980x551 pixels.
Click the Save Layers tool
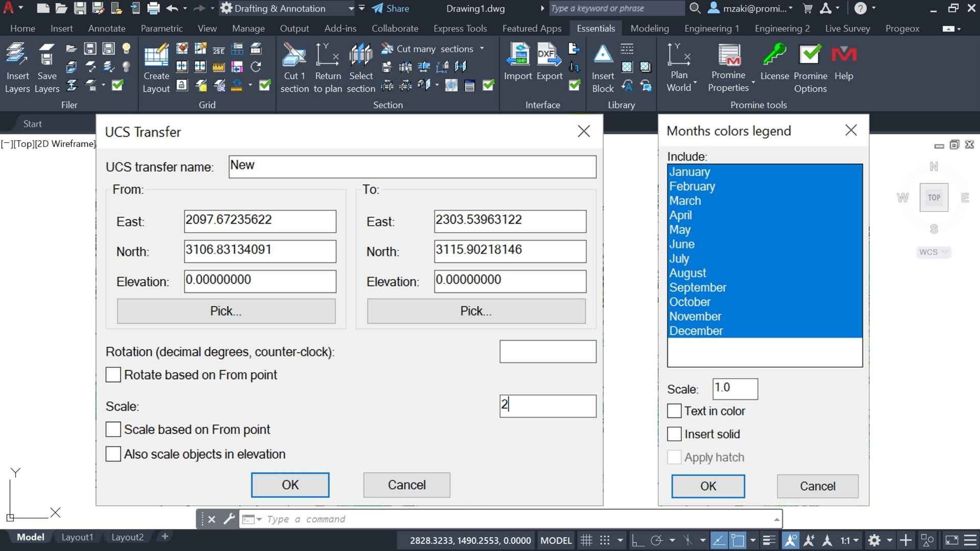[46, 66]
